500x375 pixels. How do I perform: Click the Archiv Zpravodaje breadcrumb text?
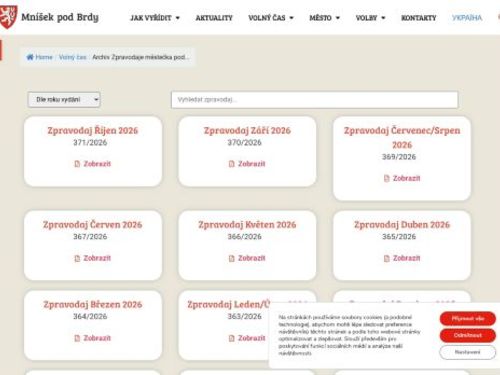[x=141, y=57]
